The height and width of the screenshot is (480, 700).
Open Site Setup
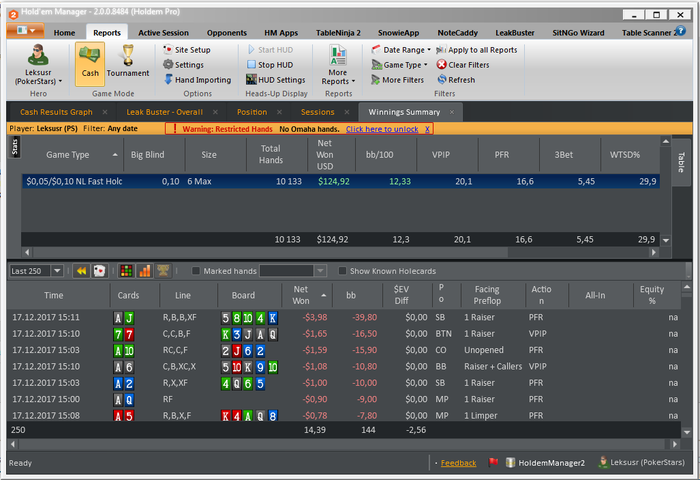point(187,50)
